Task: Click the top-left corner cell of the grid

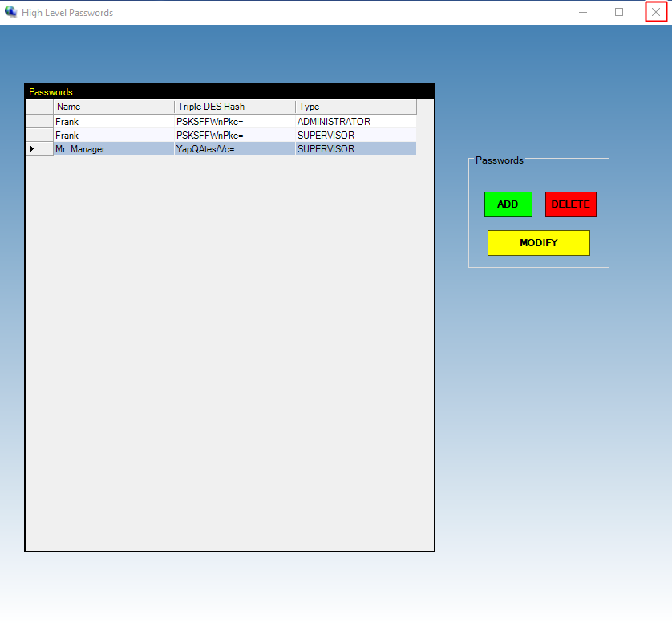Action: pos(38,107)
